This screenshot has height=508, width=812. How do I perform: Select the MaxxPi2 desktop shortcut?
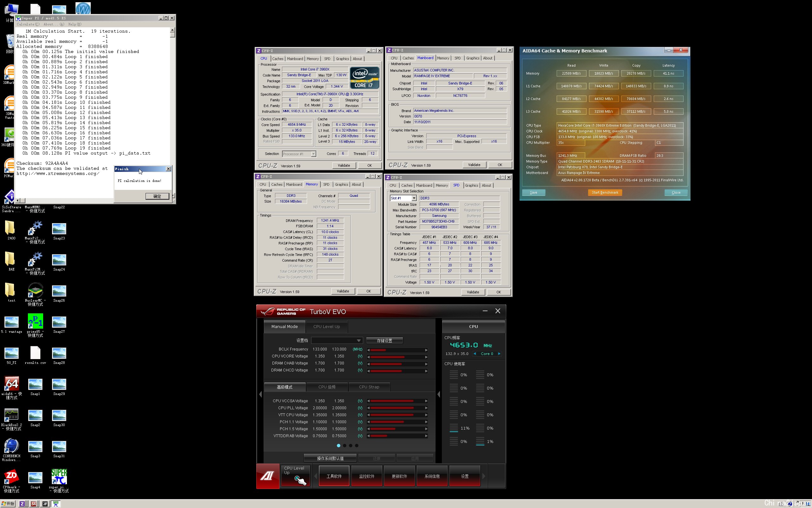(35, 232)
